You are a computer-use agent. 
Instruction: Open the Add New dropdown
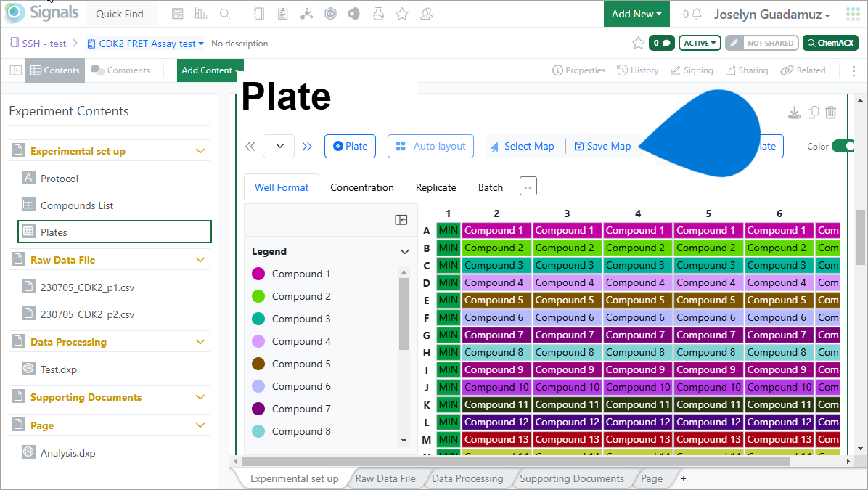(x=636, y=14)
